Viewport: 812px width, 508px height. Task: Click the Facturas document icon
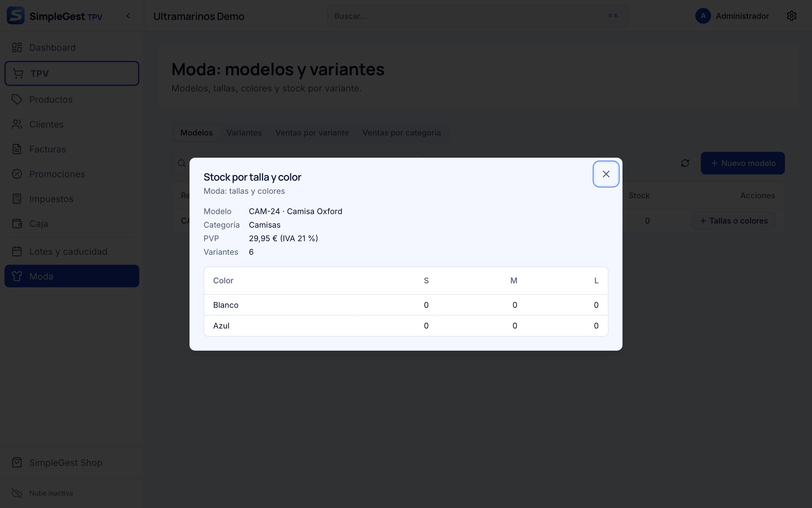[17, 149]
